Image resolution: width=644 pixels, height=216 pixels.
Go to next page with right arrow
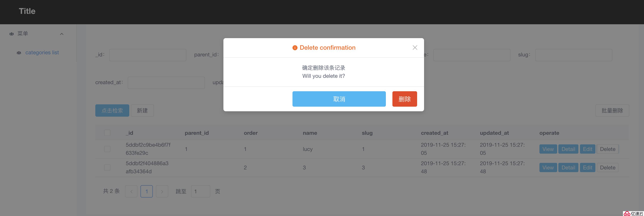click(x=162, y=192)
